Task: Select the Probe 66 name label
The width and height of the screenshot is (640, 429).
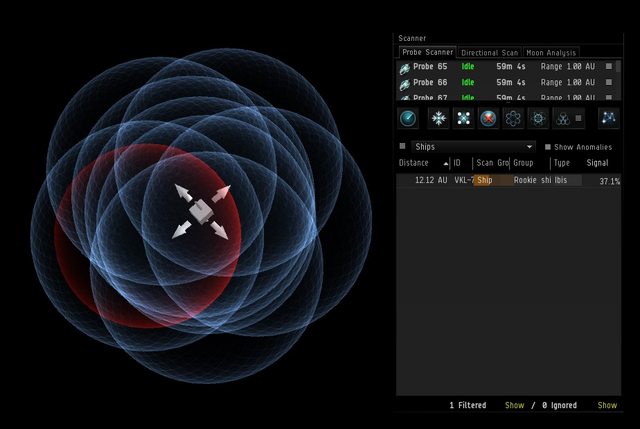Action: coord(430,82)
